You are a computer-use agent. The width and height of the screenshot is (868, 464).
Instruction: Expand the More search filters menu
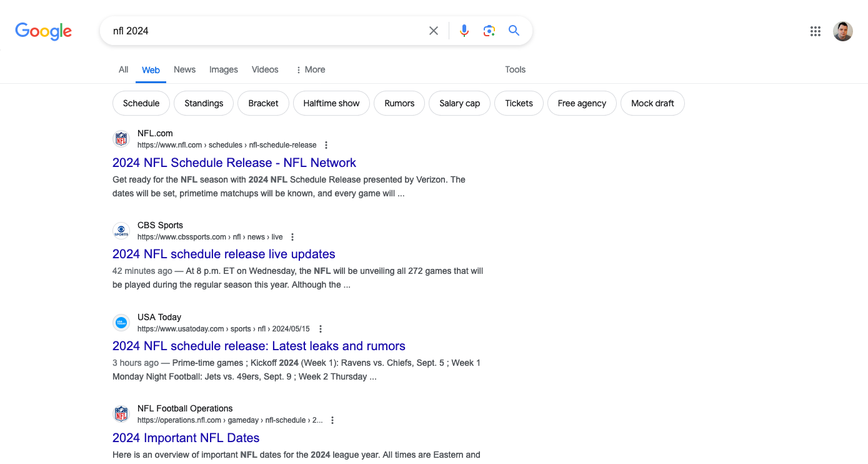point(311,69)
